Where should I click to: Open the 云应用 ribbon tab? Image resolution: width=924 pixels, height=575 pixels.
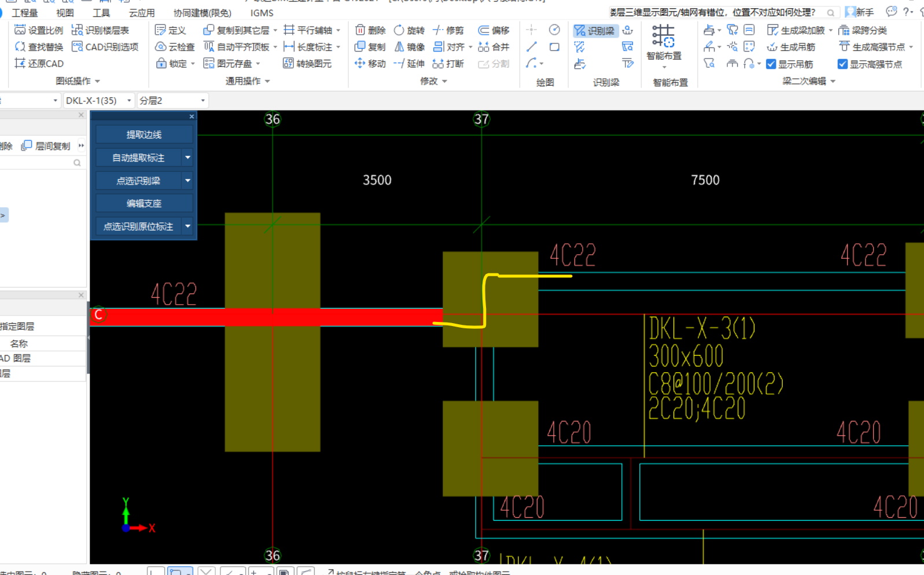(142, 13)
